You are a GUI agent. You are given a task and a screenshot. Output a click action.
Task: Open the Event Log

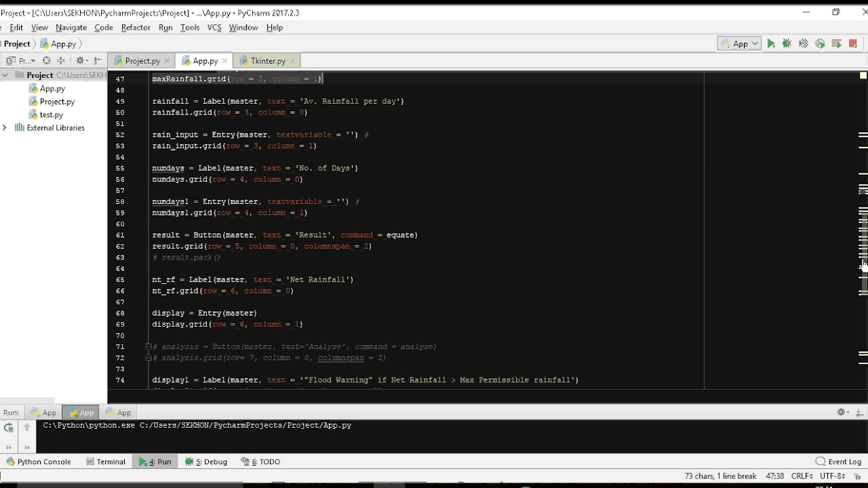click(839, 462)
